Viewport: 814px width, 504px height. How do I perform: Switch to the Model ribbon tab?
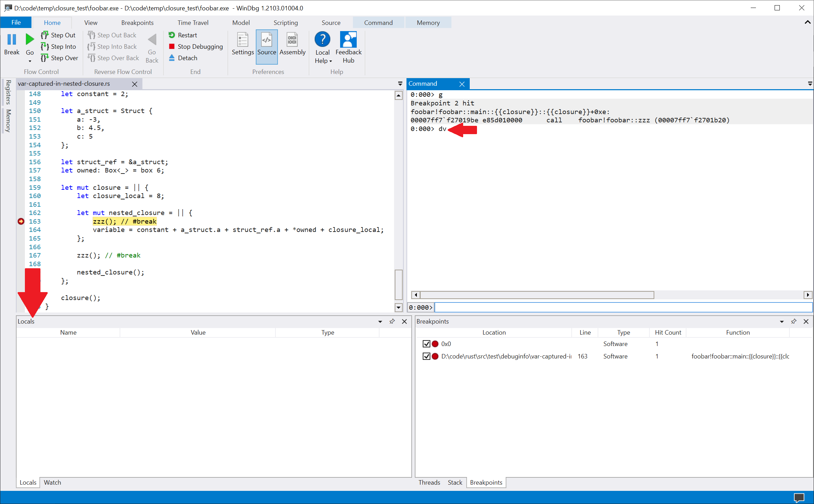click(x=241, y=22)
